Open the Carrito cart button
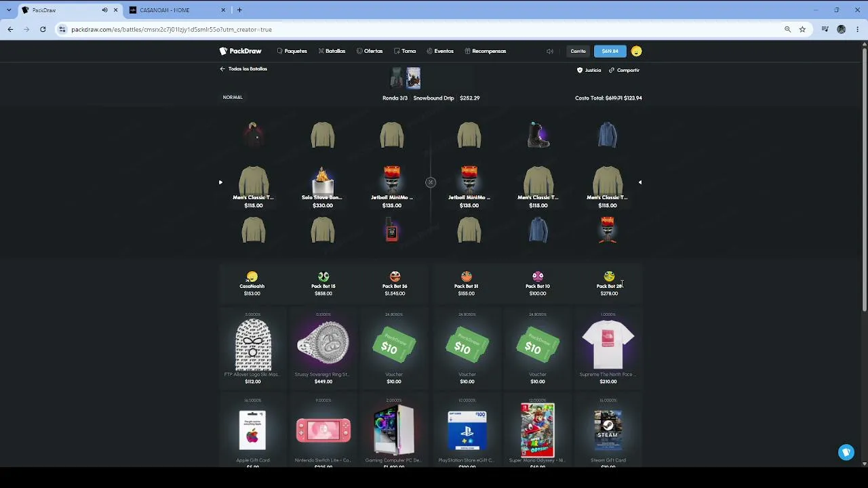The width and height of the screenshot is (868, 488). pyautogui.click(x=578, y=51)
